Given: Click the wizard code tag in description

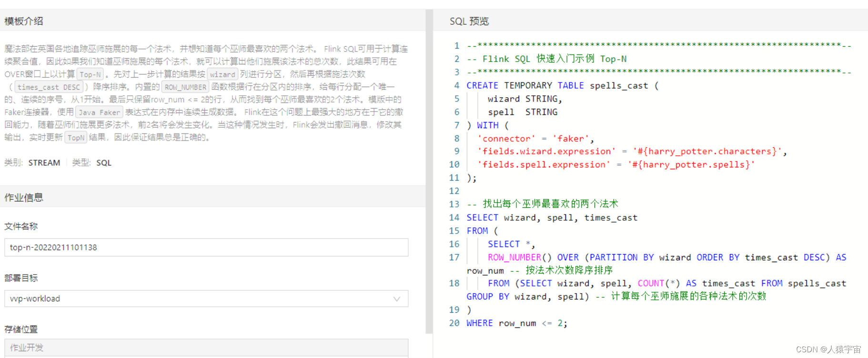Looking at the screenshot, I should [x=222, y=74].
